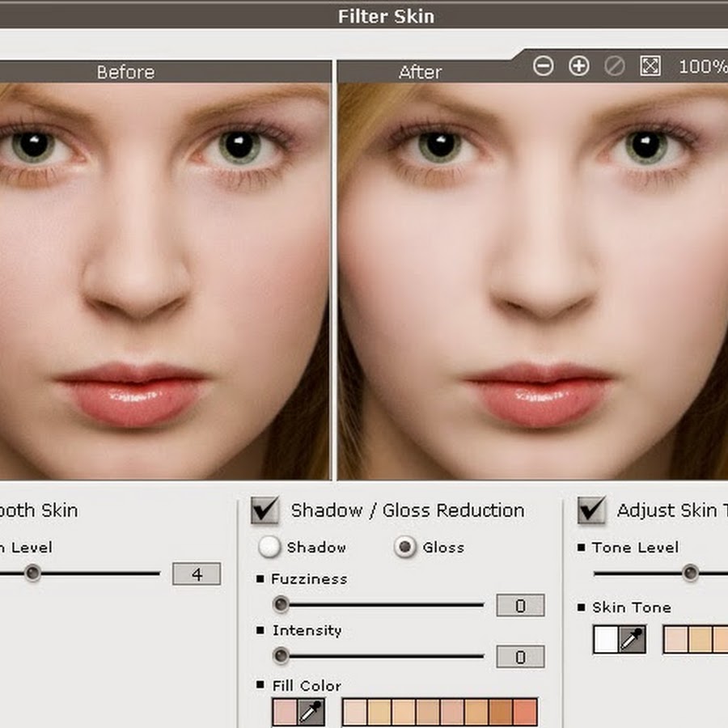Click the current Fill Color pink swatch
This screenshot has width=728, height=728.
pos(285,712)
